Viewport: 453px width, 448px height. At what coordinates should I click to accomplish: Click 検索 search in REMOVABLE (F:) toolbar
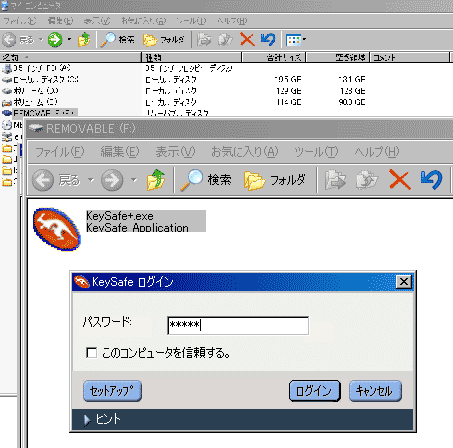206,180
